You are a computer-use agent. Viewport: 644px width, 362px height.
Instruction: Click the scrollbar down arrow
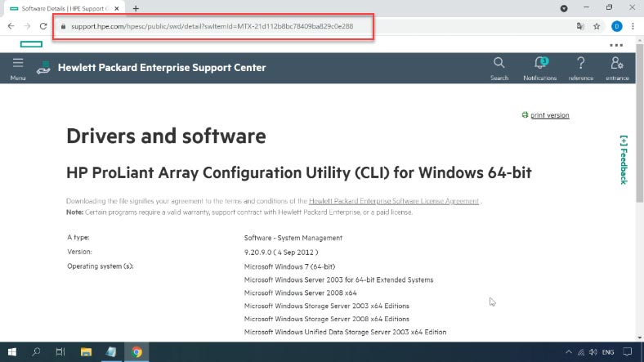click(x=639, y=337)
